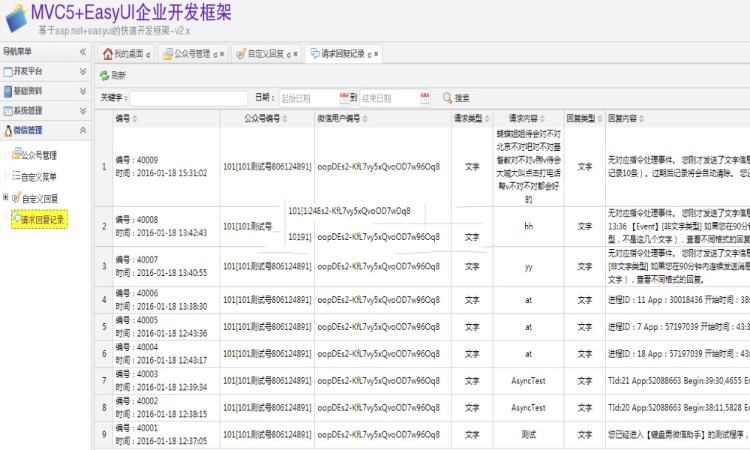Switch to the 我的桌面 tab

(x=128, y=53)
